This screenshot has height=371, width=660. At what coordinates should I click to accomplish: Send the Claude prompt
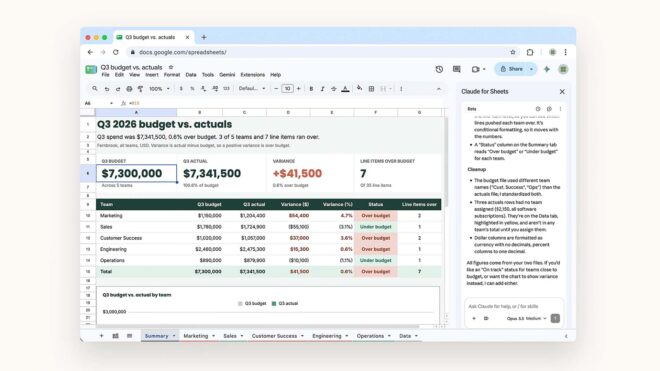point(555,318)
